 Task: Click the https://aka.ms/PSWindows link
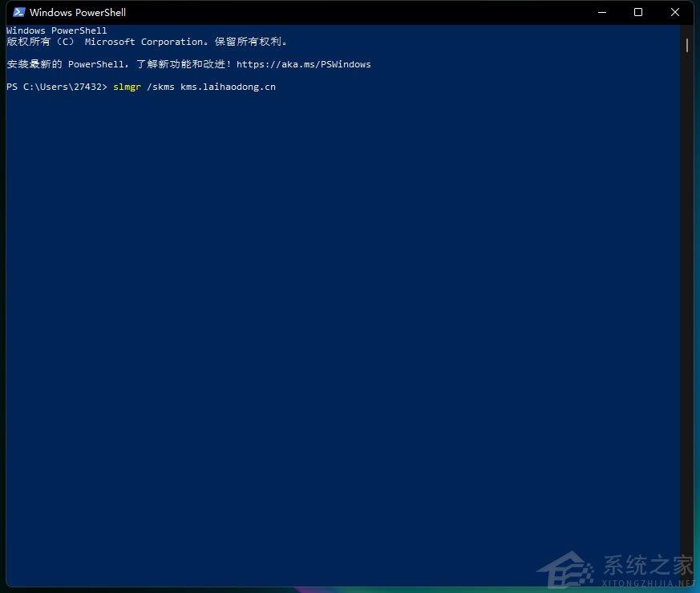pos(303,64)
